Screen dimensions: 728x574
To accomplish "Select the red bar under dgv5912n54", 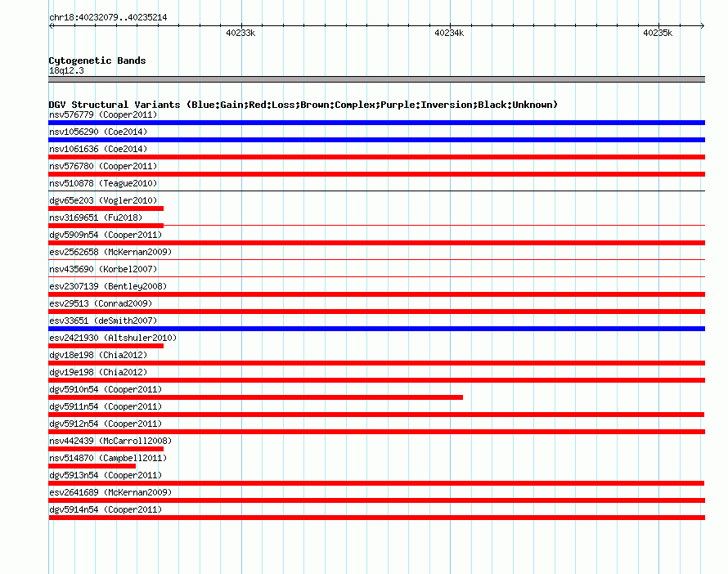I will pos(376,432).
